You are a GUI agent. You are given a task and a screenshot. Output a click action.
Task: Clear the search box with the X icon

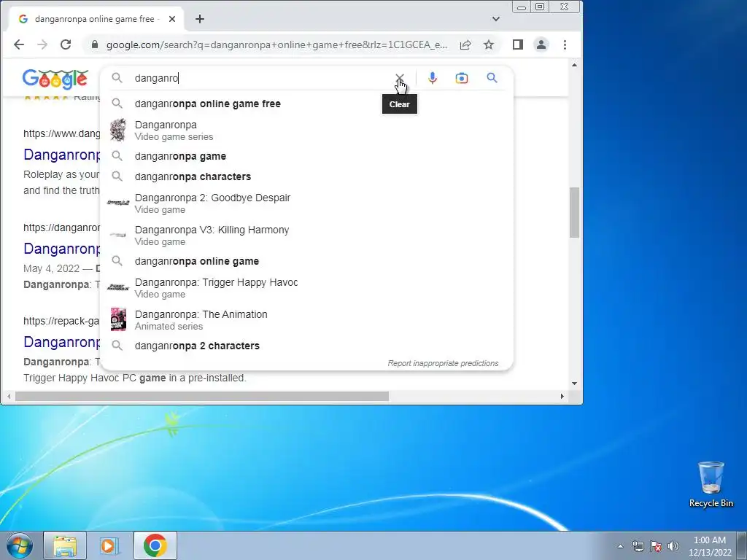click(399, 78)
